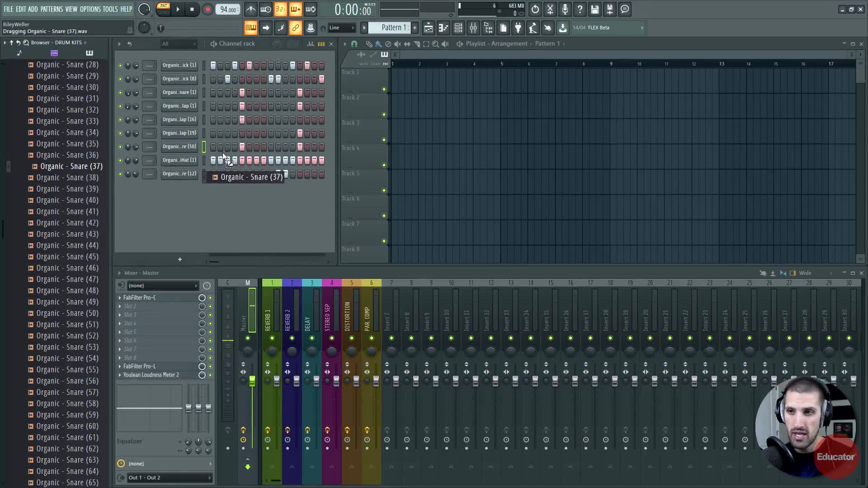Open the PATTERNS menu
Viewport: 868px width, 488px height.
[x=52, y=9]
